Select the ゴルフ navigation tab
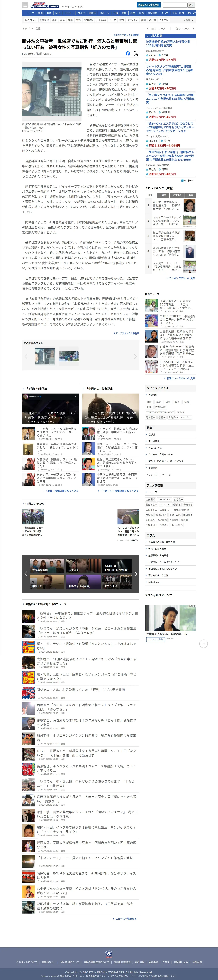Screen dimensions: 218x980 pyautogui.click(x=81, y=13)
